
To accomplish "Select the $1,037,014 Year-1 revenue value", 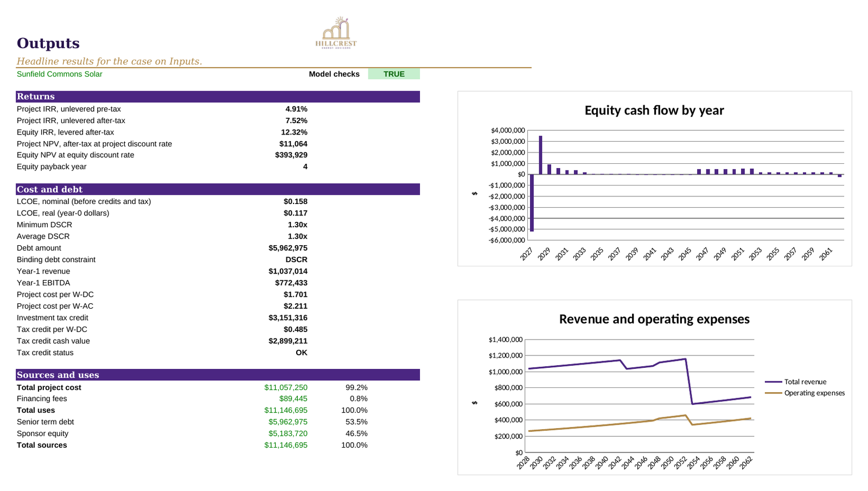I will point(288,271).
